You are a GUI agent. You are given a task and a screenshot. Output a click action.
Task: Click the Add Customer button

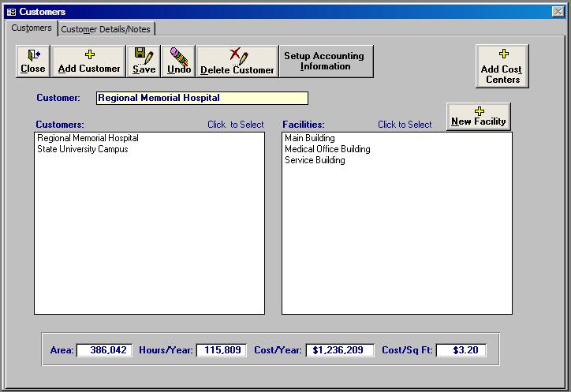click(89, 62)
